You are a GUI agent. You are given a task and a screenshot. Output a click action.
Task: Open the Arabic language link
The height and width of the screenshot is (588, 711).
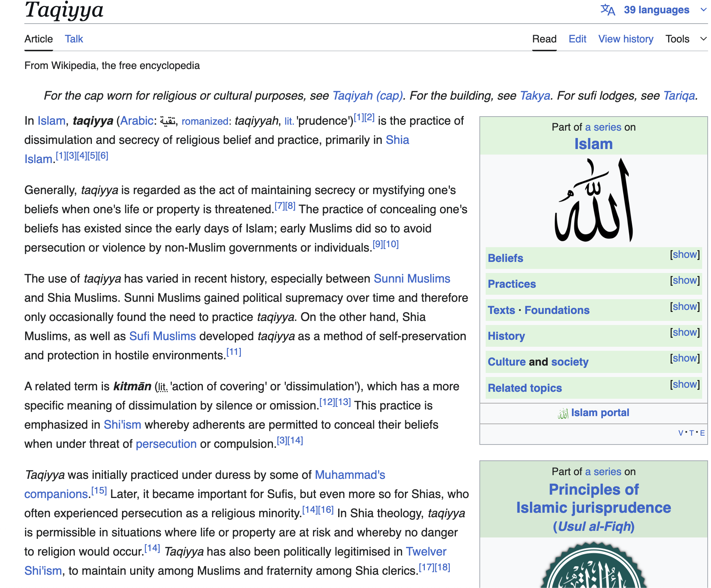(x=137, y=121)
